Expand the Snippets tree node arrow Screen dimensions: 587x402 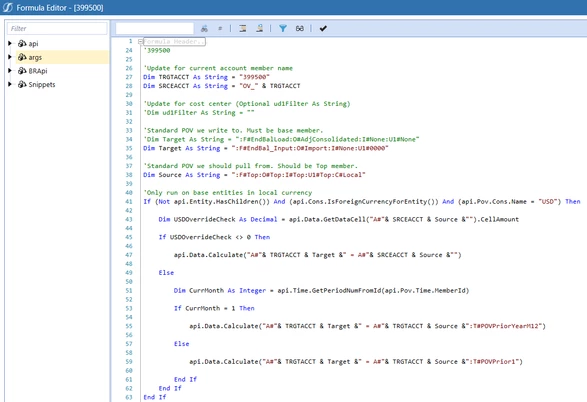10,84
